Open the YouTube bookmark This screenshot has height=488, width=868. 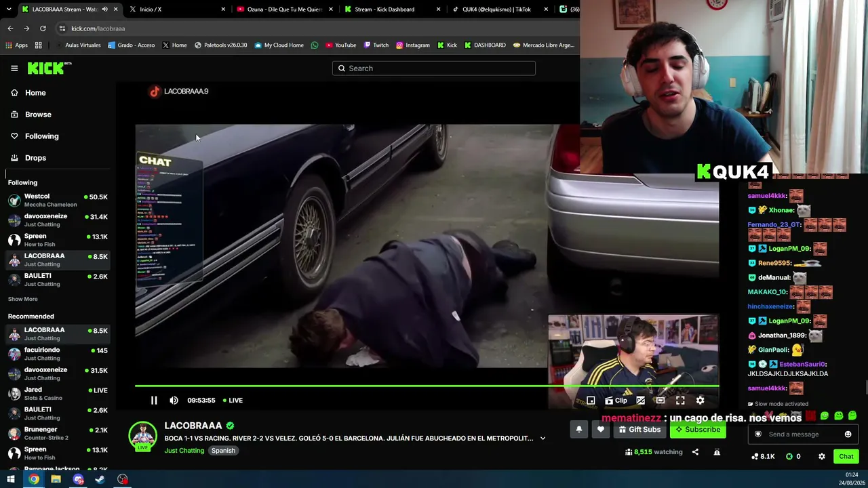click(340, 45)
